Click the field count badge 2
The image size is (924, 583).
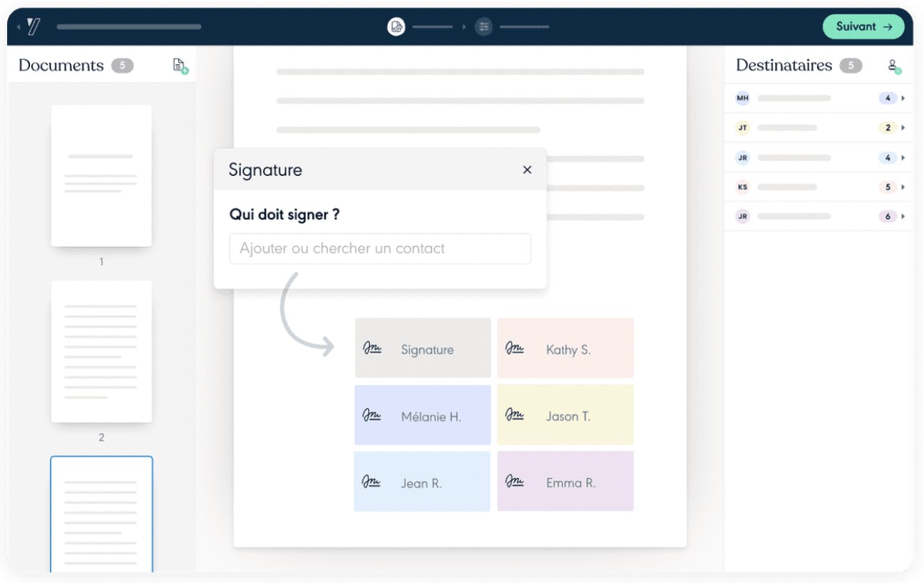[x=888, y=128]
